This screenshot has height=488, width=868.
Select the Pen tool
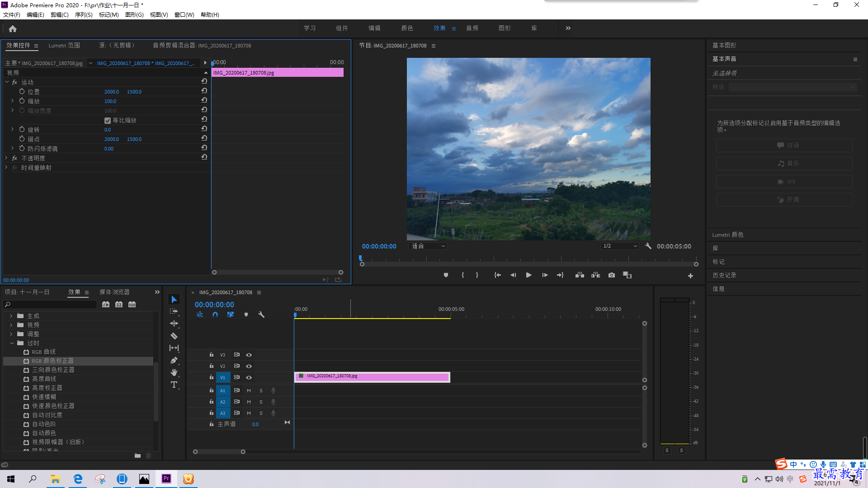coord(174,360)
